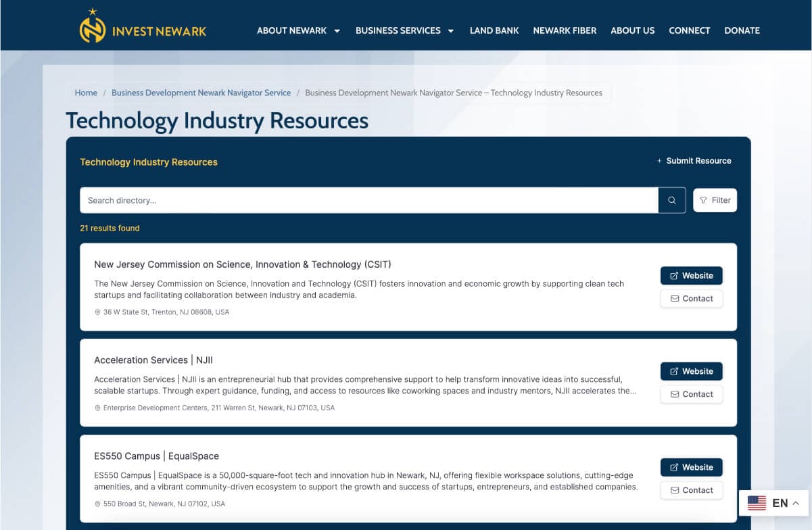Click the US flag language icon
The width and height of the screenshot is (812, 530).
pos(757,503)
